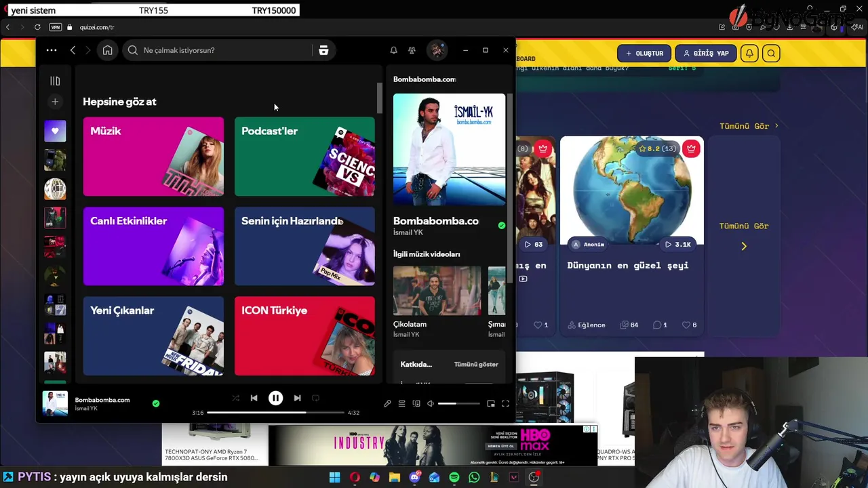868x488 pixels.
Task: Click OLUŞTUR button on quizei site
Action: pos(644,54)
